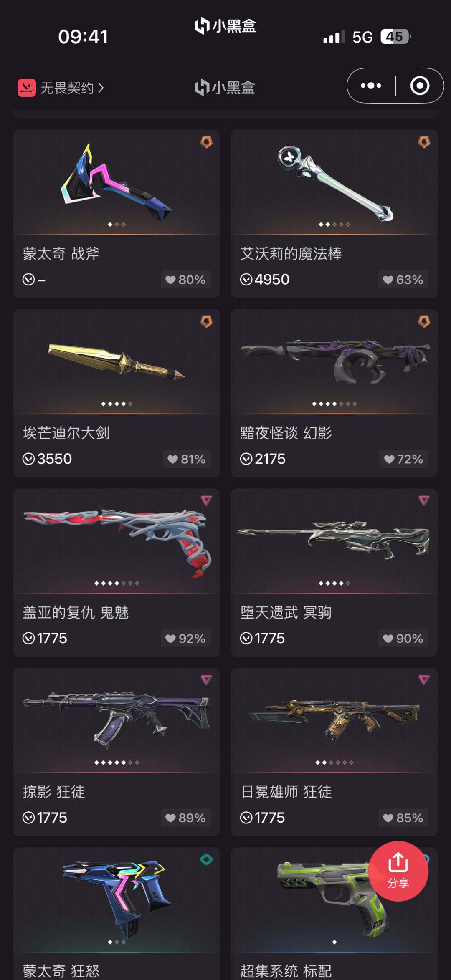
Task: Open the 日冕雄师 狂徒 weapon image
Action: point(334,720)
